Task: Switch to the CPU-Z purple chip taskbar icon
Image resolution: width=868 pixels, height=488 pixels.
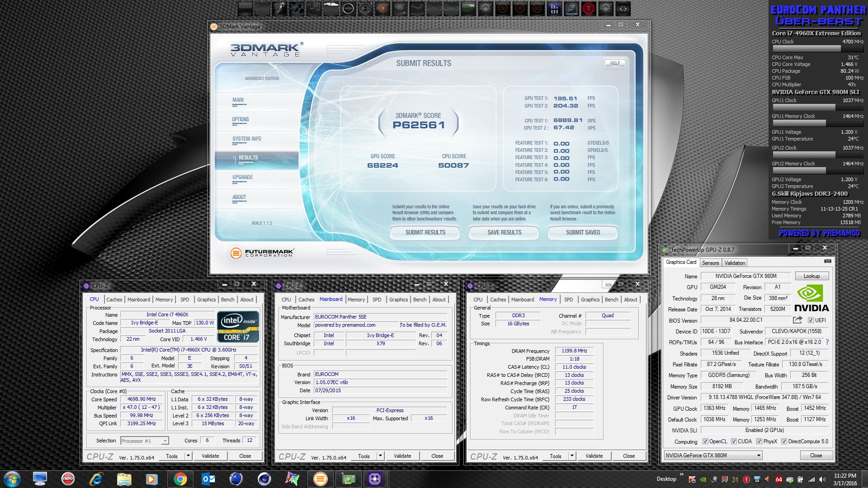Action: coord(375,479)
